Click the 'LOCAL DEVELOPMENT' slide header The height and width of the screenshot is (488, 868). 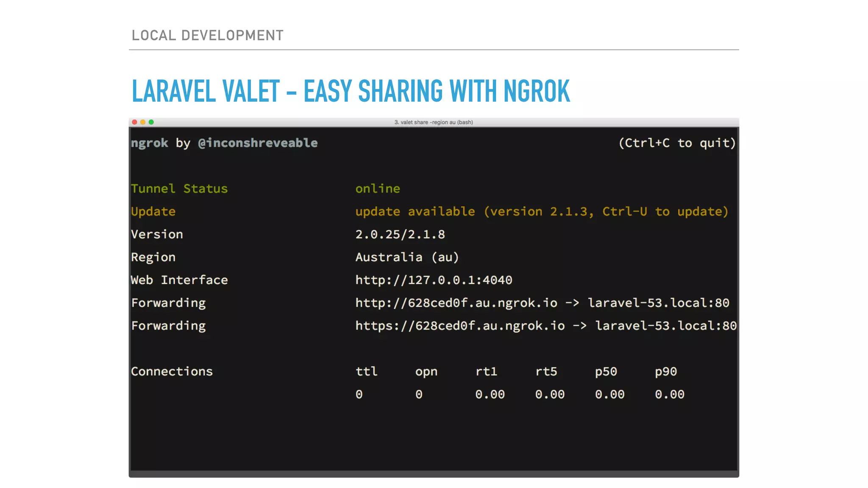pyautogui.click(x=208, y=35)
